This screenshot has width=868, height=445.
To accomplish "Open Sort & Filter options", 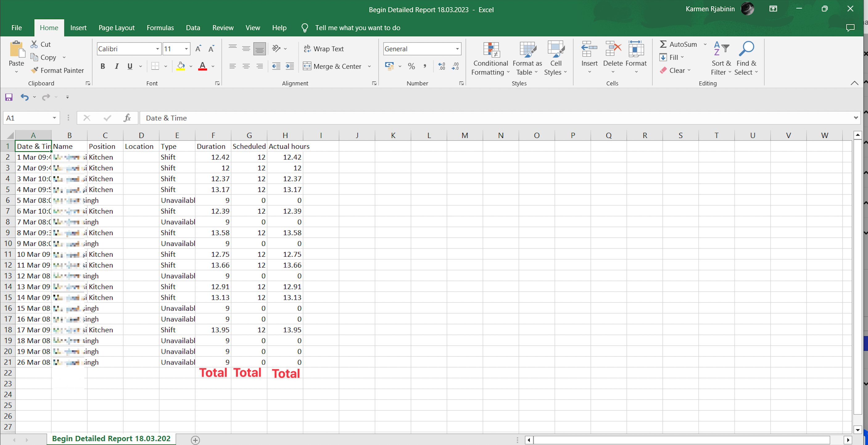I will coord(721,58).
